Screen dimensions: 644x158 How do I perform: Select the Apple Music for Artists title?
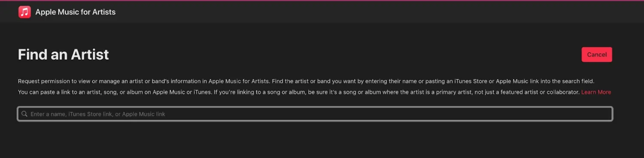click(x=76, y=12)
